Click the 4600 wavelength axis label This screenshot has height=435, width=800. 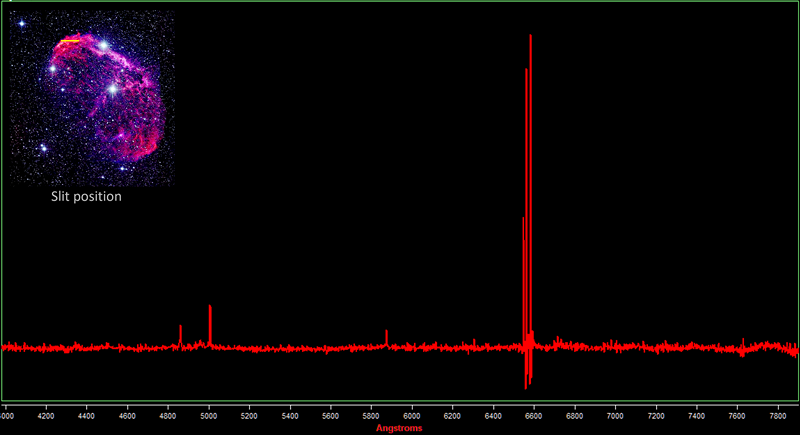127,413
